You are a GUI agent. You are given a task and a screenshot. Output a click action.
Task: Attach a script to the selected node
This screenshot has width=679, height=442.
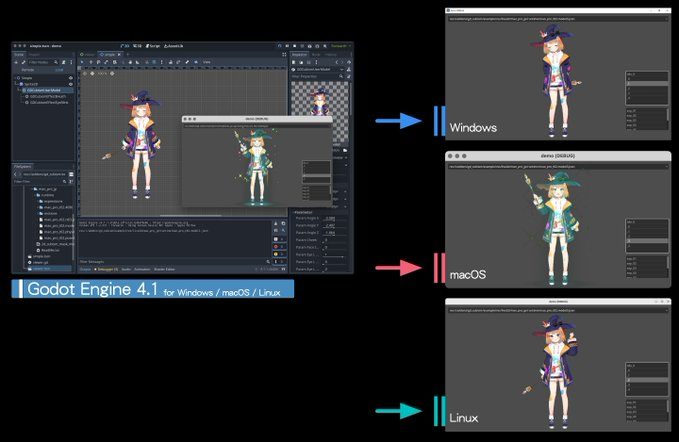64,62
